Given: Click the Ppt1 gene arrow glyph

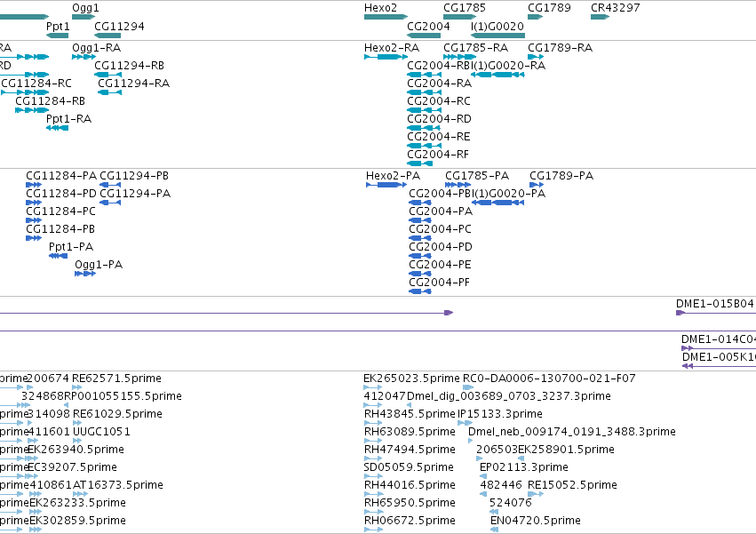Looking at the screenshot, I should click(x=58, y=36).
